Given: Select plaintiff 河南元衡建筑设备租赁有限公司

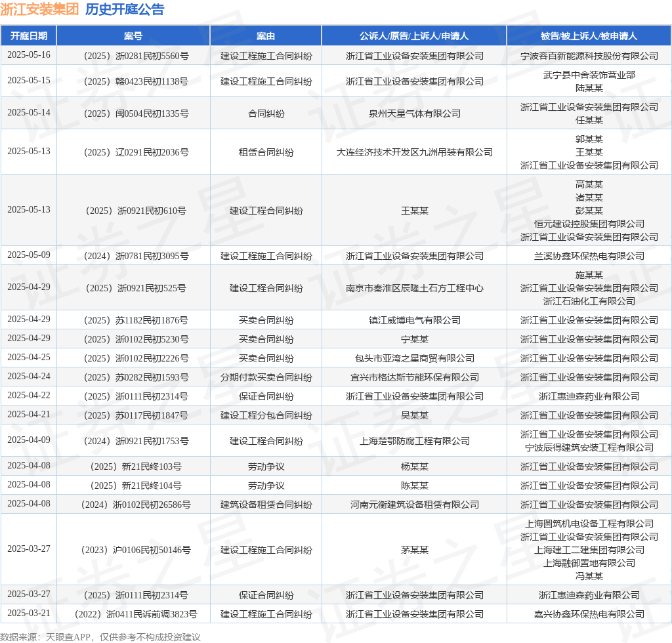Looking at the screenshot, I should pos(415,505).
